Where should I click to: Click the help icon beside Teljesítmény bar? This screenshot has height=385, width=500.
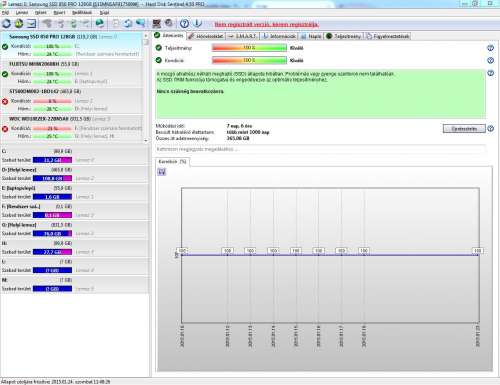490,48
